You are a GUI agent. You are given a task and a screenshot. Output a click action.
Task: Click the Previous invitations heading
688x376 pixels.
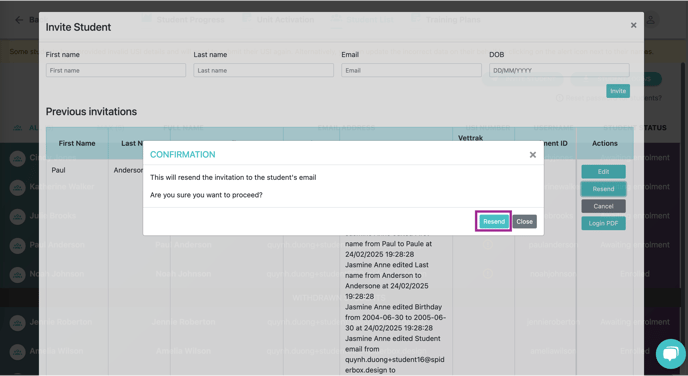tap(91, 111)
